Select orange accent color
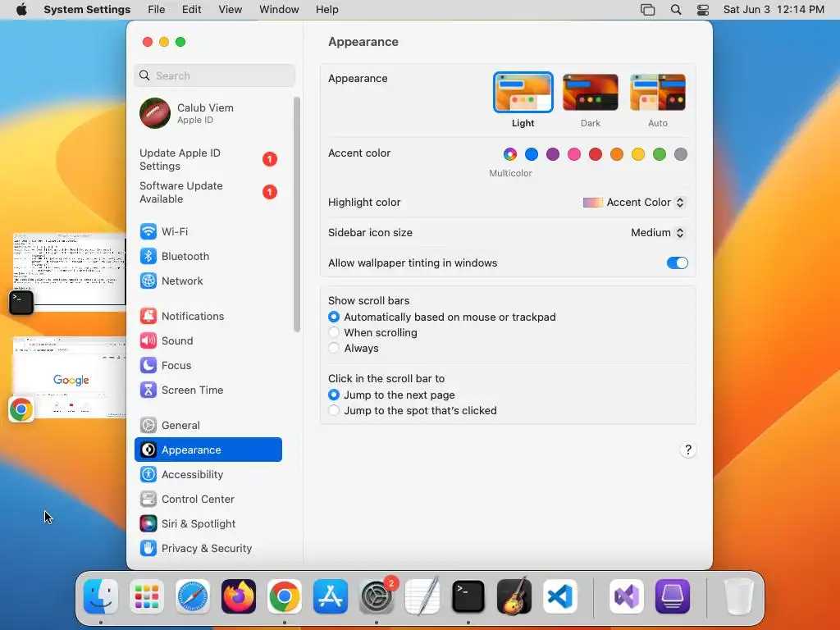Viewport: 840px width, 630px height. point(617,154)
